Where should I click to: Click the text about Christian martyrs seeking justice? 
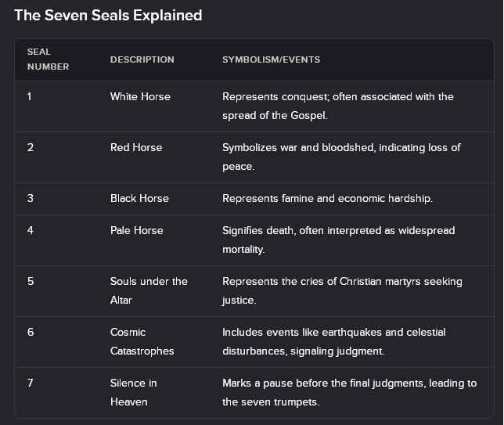tap(342, 290)
